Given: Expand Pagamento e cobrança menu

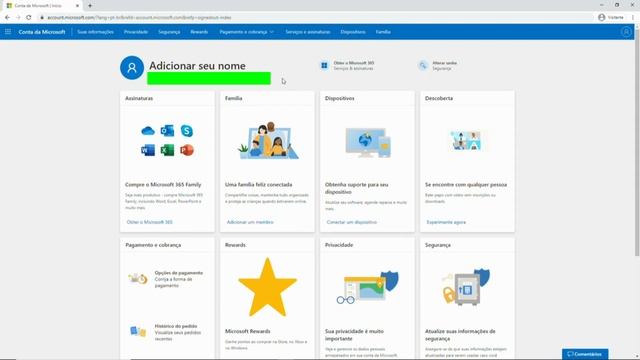Looking at the screenshot, I should click(246, 32).
